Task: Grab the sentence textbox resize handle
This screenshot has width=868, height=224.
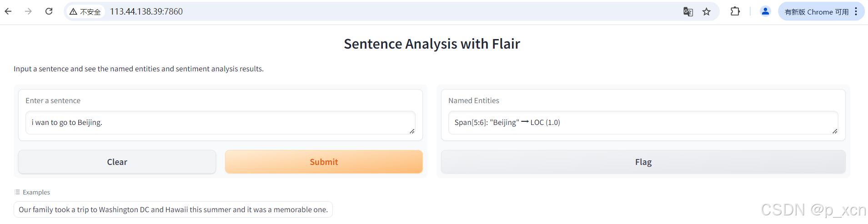Action: click(412, 131)
